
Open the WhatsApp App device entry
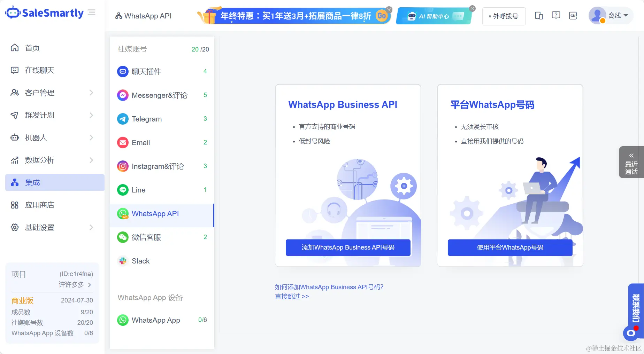click(x=162, y=320)
